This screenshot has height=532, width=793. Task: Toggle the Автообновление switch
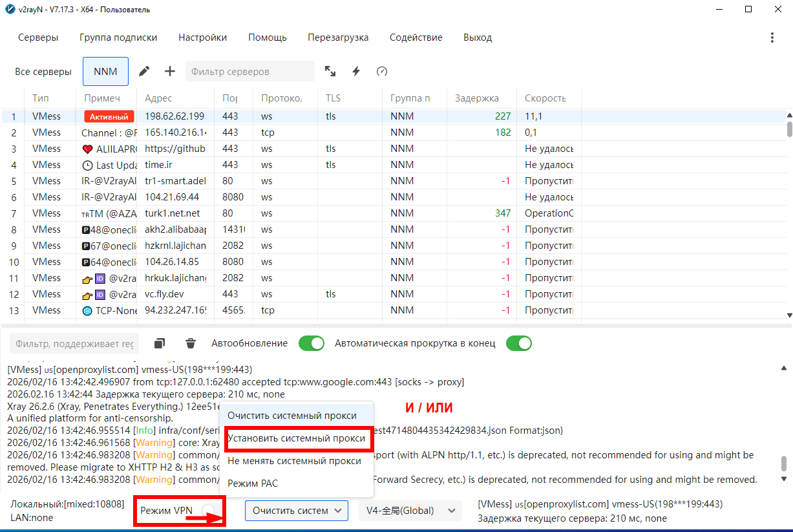pos(311,343)
